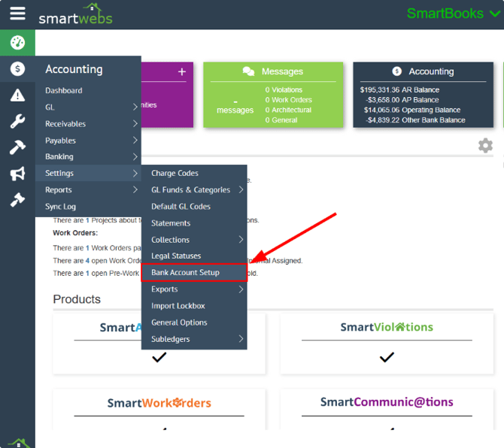Expand the GL submenu
The image size is (504, 448).
[135, 107]
